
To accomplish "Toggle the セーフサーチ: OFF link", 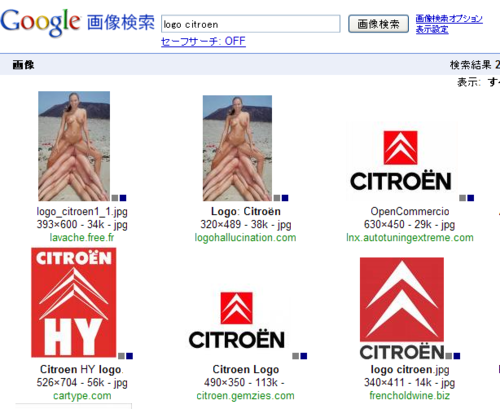I will pyautogui.click(x=203, y=41).
